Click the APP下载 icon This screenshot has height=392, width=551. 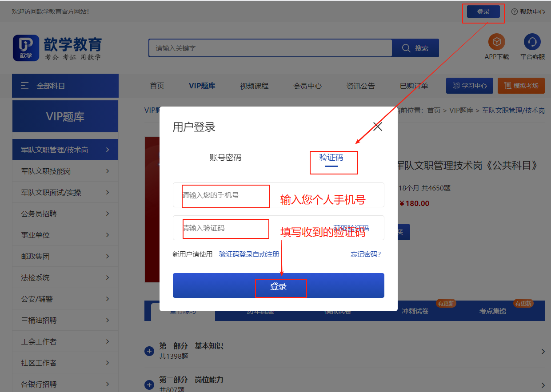496,42
